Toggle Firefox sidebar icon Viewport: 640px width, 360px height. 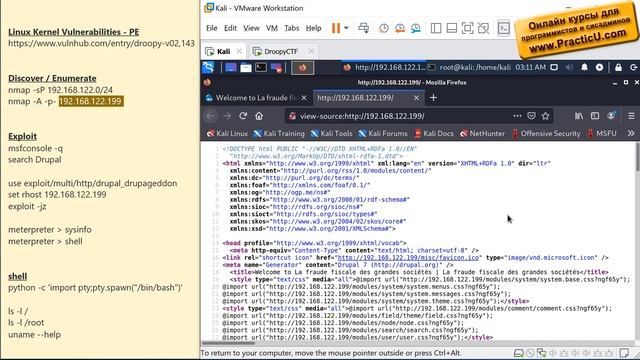coord(595,116)
